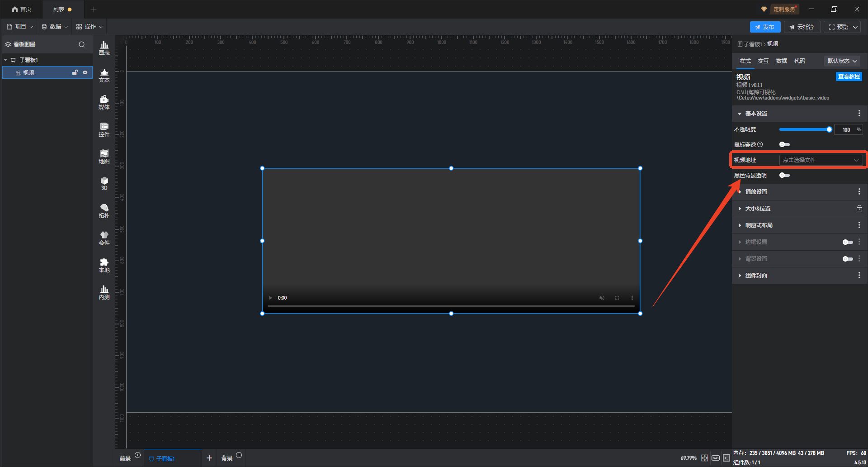Hide the 视频 layer with eye icon
The width and height of the screenshot is (868, 467).
coord(85,72)
